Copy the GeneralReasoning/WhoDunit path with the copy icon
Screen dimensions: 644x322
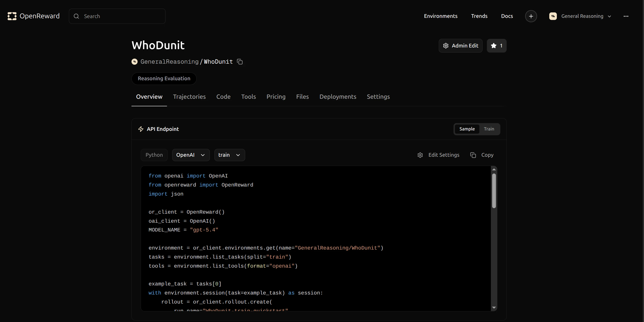point(240,62)
